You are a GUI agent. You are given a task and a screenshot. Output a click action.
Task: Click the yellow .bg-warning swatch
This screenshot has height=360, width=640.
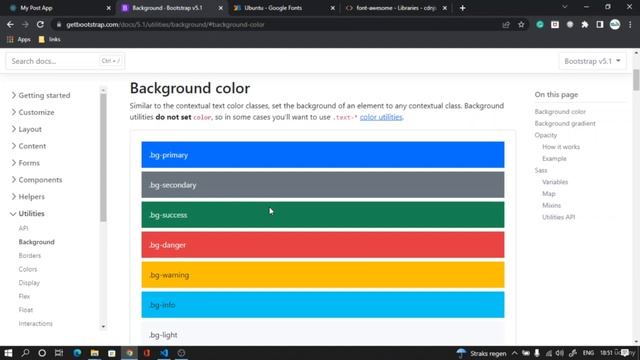tap(323, 275)
